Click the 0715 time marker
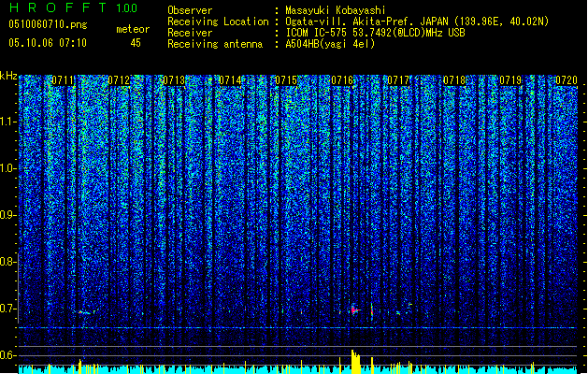Screen dimensions: 588x374 [x=286, y=80]
